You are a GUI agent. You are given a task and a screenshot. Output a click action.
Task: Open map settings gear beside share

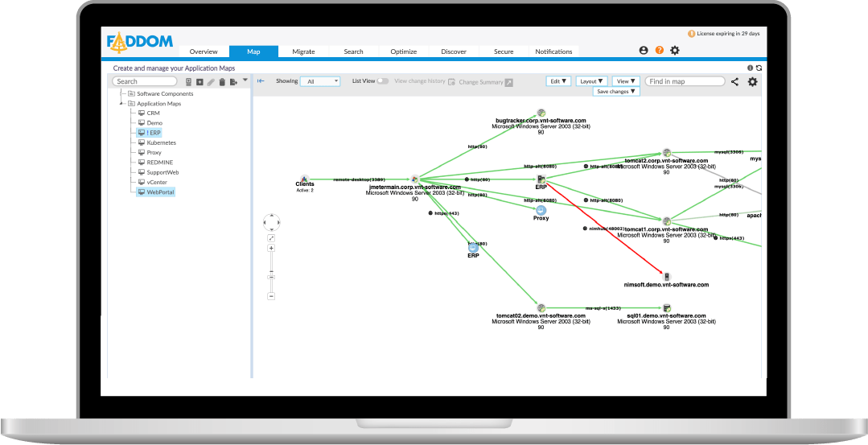(x=752, y=82)
